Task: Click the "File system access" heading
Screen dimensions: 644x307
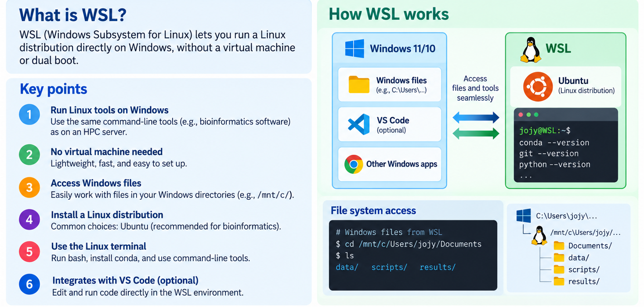Action: click(x=373, y=211)
